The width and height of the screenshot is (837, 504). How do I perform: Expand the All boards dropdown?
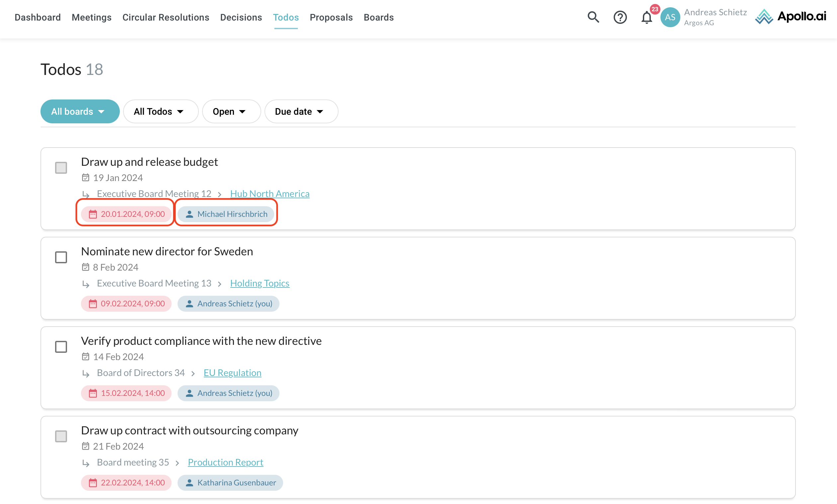(80, 111)
